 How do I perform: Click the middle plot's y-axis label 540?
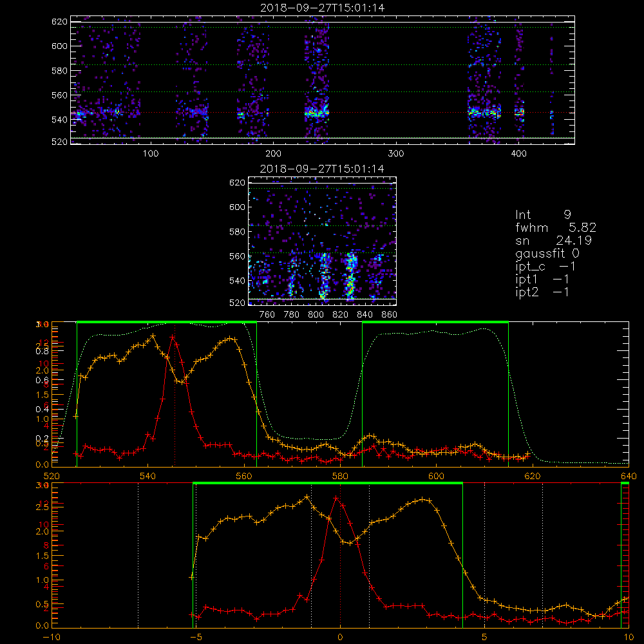pyautogui.click(x=237, y=281)
